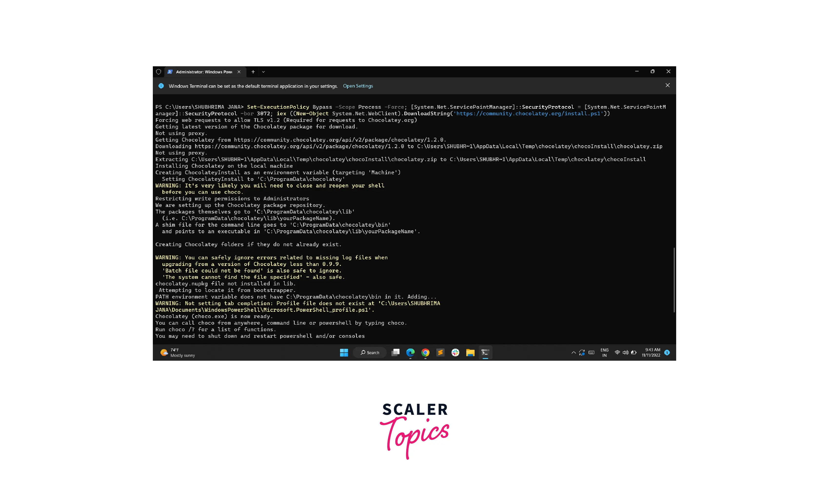This screenshot has width=829, height=504.
Task: Click the Open Settings link in banner
Action: [x=358, y=85]
